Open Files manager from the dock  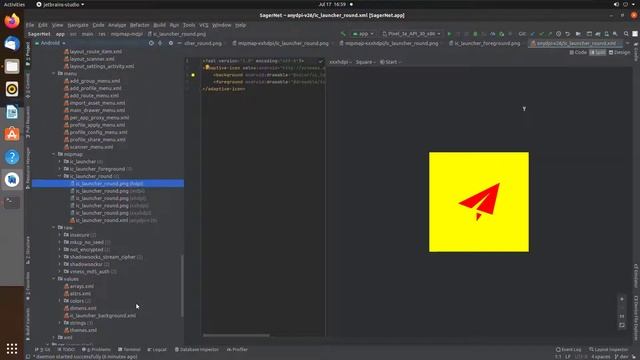(12, 66)
